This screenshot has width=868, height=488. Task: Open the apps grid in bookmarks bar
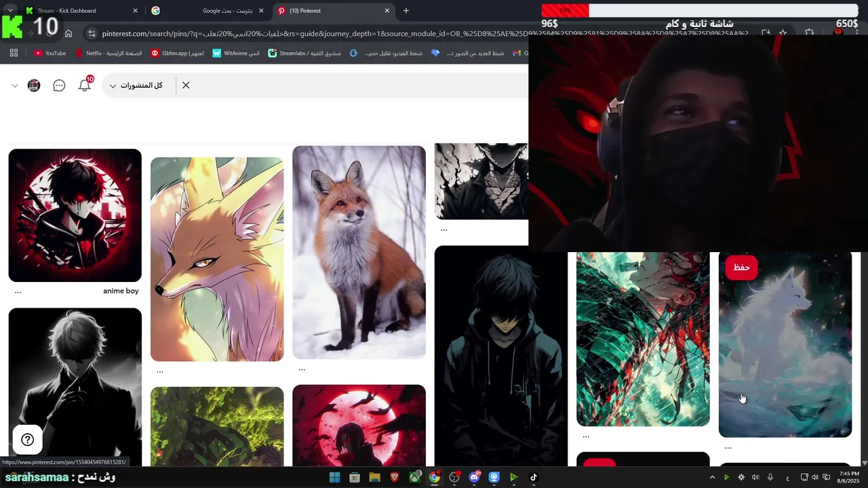tap(14, 53)
